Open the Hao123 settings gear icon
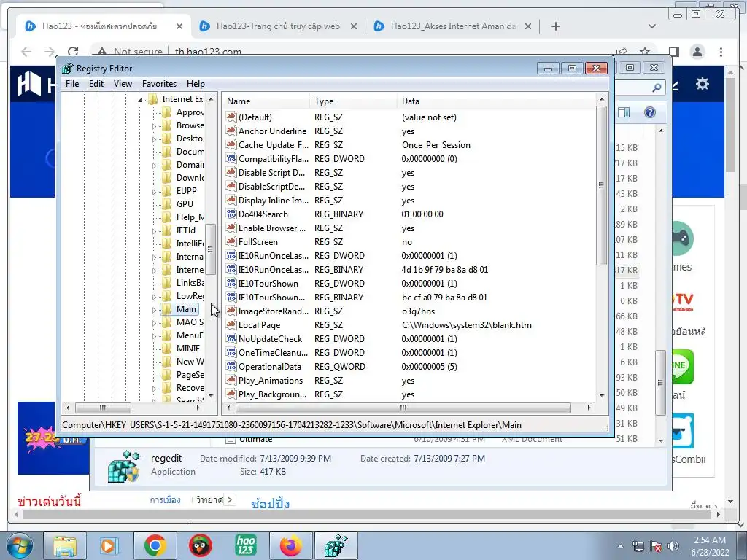This screenshot has height=560, width=747. pyautogui.click(x=703, y=85)
